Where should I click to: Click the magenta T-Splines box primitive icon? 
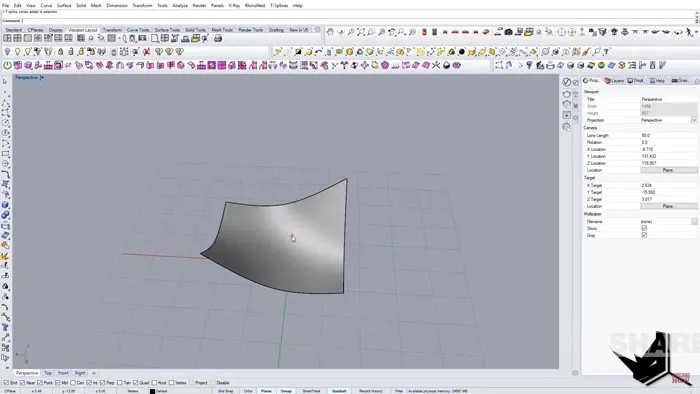coord(17,65)
